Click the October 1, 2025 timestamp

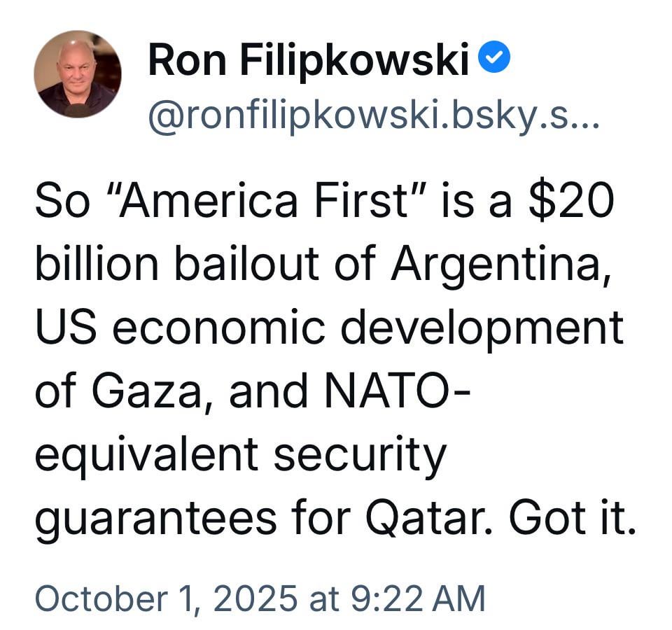click(x=164, y=599)
